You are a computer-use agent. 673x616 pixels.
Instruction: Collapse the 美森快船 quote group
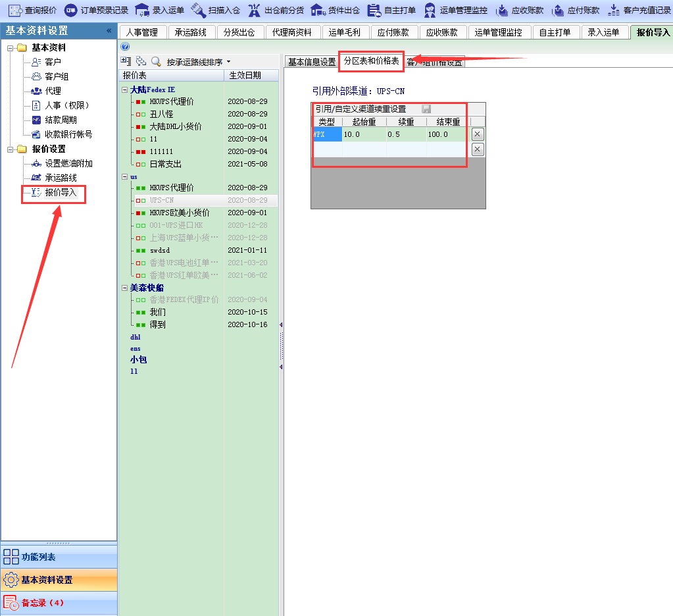coord(125,288)
